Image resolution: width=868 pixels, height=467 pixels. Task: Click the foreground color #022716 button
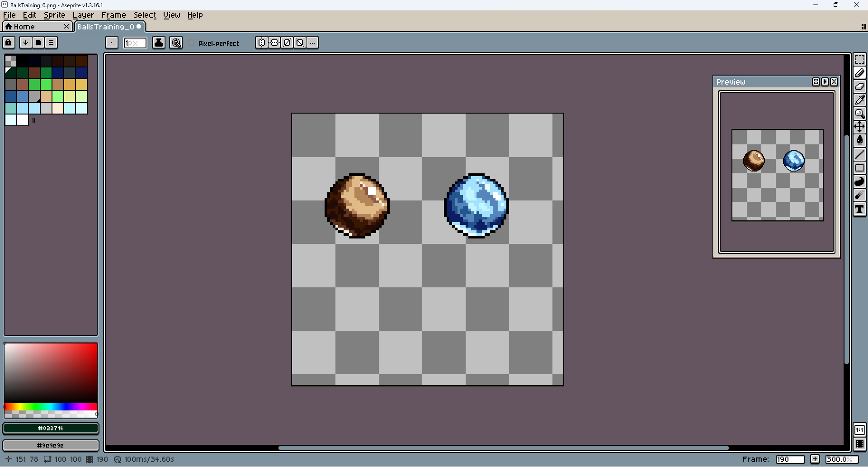click(x=51, y=428)
